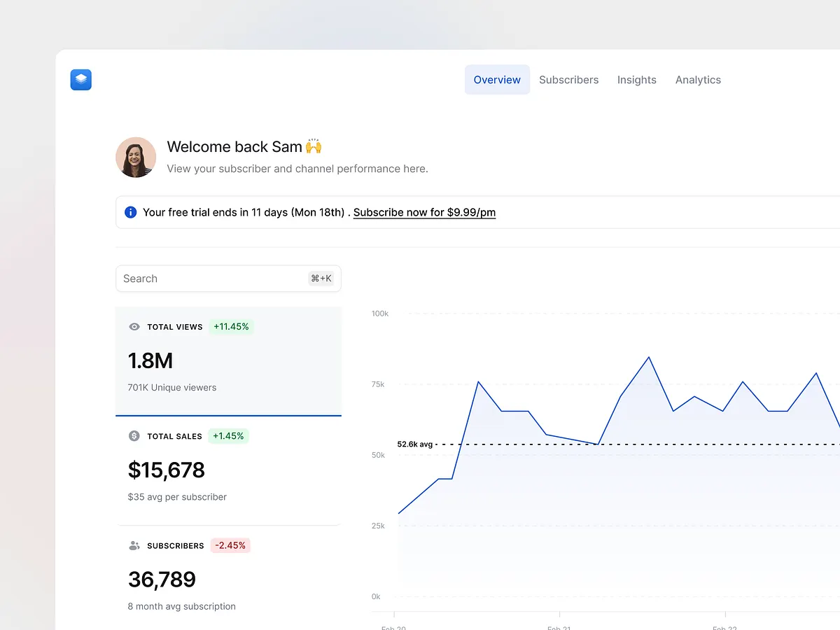Click the blue info icon in trial banner
The image size is (840, 630).
[x=130, y=212]
